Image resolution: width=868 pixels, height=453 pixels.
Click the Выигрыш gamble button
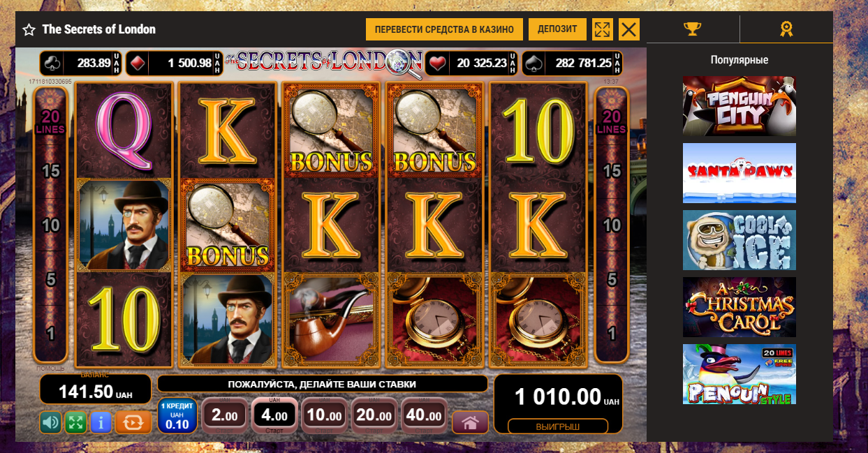click(558, 426)
